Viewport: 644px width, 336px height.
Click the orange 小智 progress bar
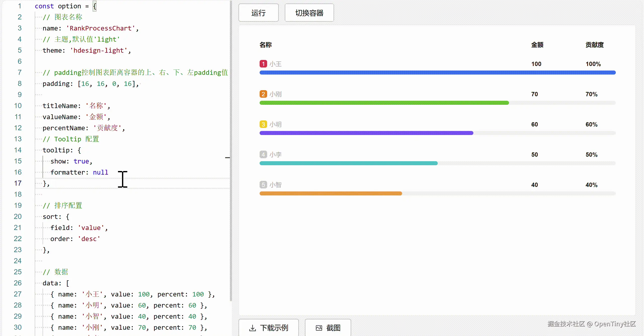click(x=331, y=193)
